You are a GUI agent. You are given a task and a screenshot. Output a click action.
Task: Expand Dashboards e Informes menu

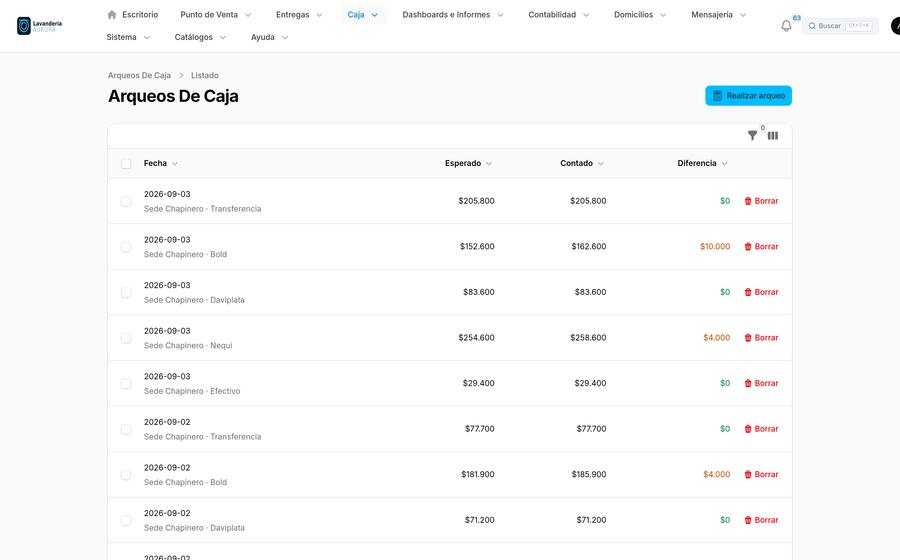coord(453,14)
